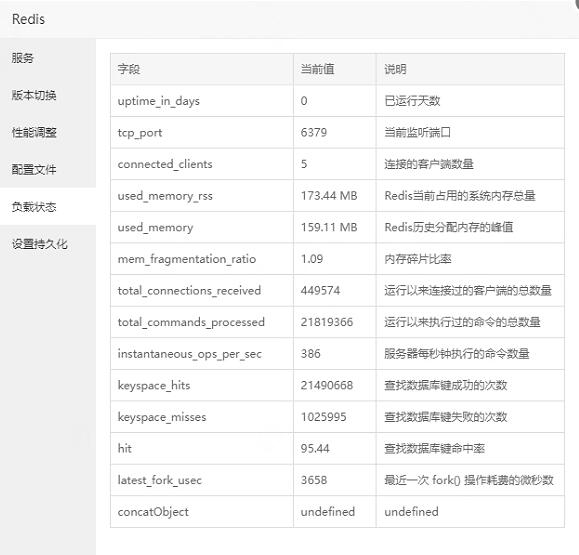Image resolution: width=579 pixels, height=555 pixels.
Task: Select the latest_fork_usec field cell
Action: point(202,480)
